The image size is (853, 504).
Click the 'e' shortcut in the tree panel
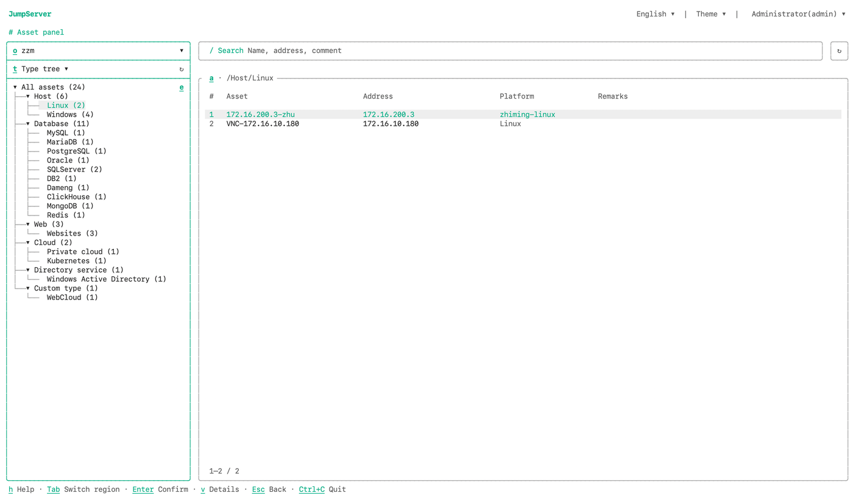coord(182,88)
